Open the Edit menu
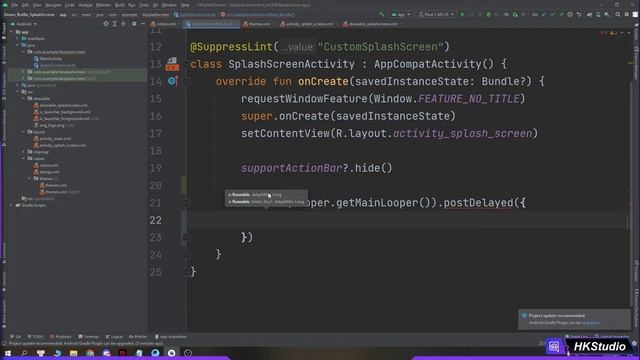This screenshot has width=640, height=360. point(25,5)
